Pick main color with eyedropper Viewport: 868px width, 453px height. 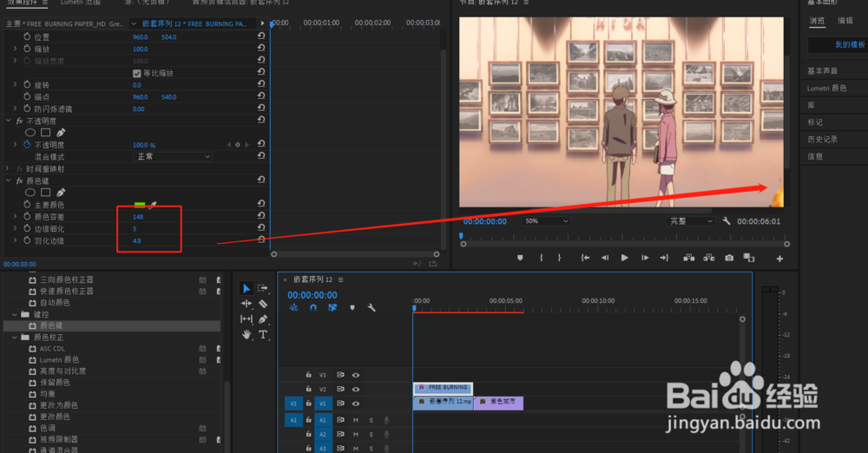coord(153,205)
